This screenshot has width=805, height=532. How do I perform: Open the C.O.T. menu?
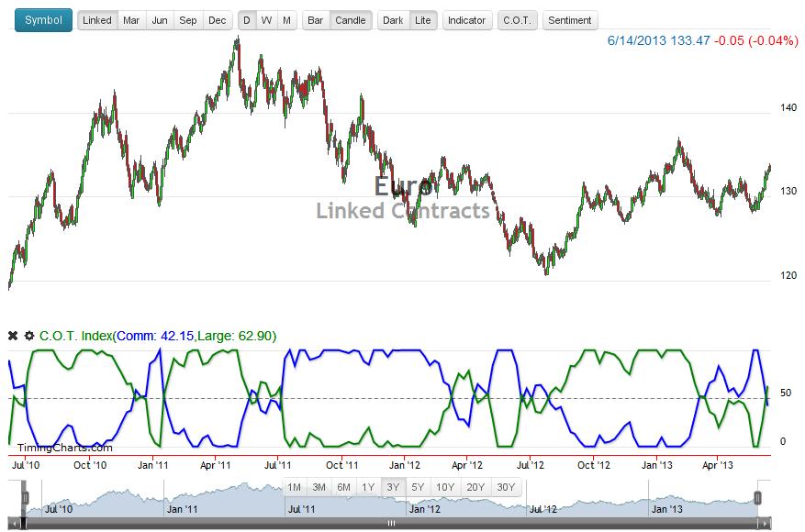(x=517, y=20)
